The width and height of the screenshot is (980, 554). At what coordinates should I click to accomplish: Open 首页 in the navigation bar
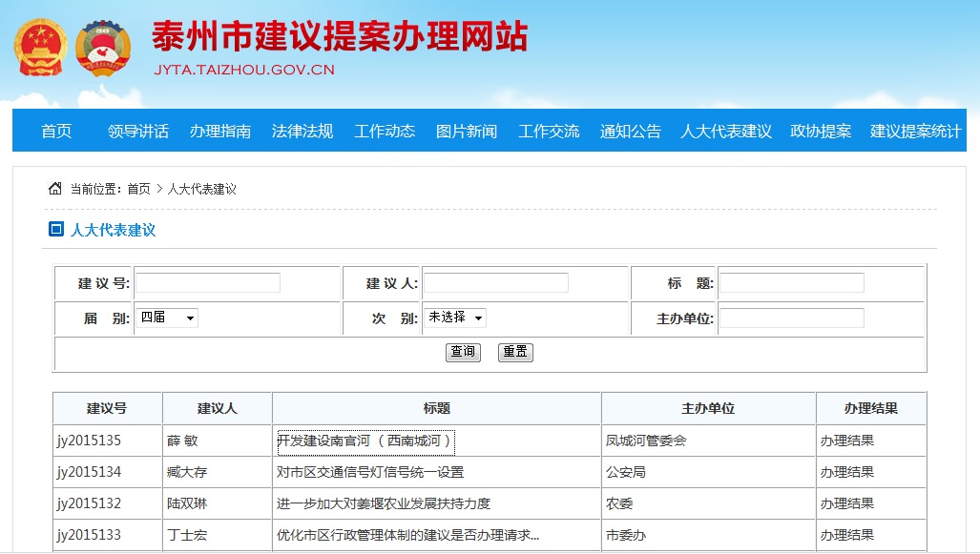point(56,131)
